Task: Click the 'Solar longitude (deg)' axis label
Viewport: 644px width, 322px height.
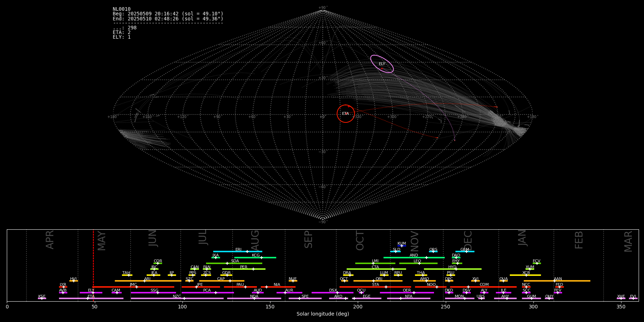Action: tap(323, 314)
